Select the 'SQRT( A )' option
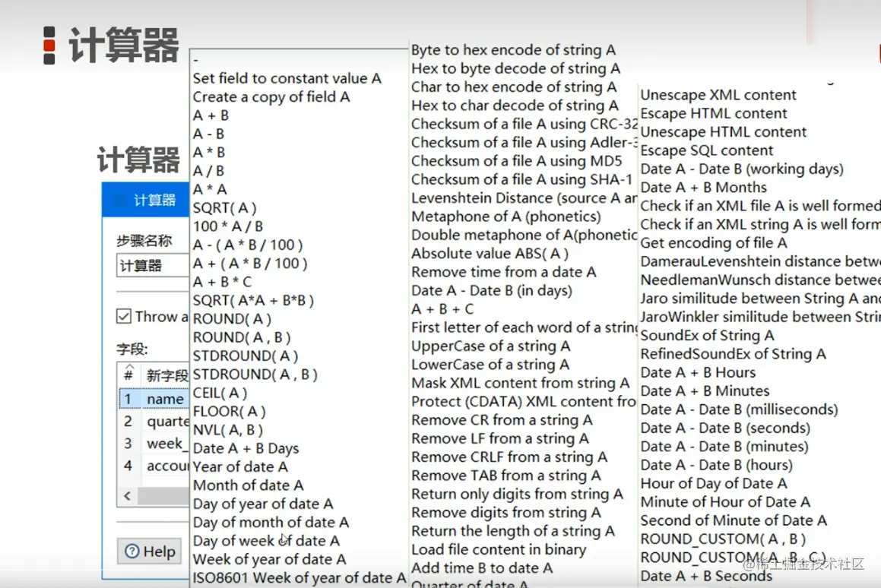The image size is (881, 588). tap(225, 208)
